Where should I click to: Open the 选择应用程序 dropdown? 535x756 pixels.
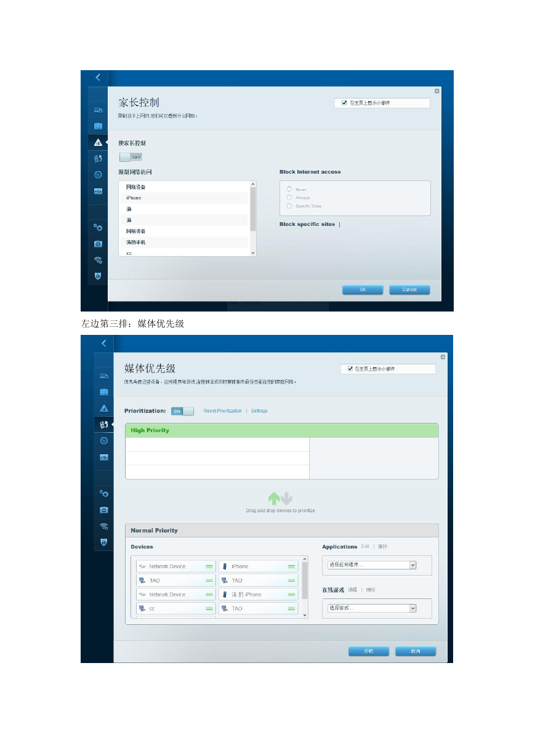tap(372, 565)
